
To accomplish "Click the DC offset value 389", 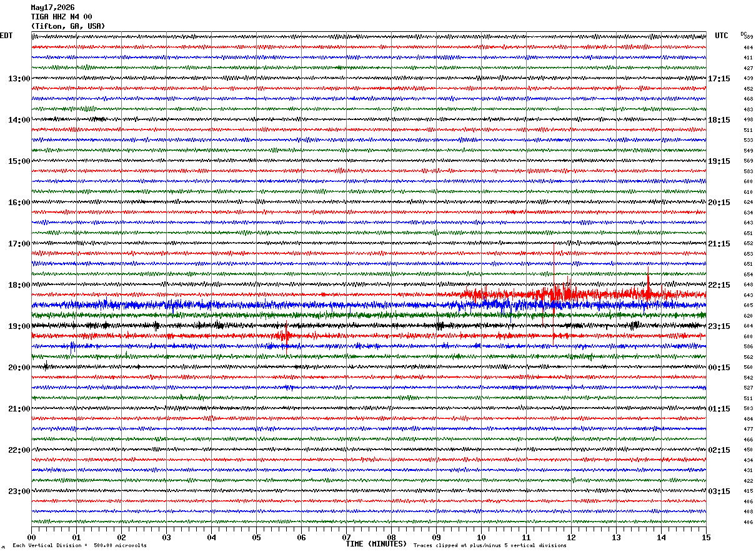I will [x=748, y=38].
